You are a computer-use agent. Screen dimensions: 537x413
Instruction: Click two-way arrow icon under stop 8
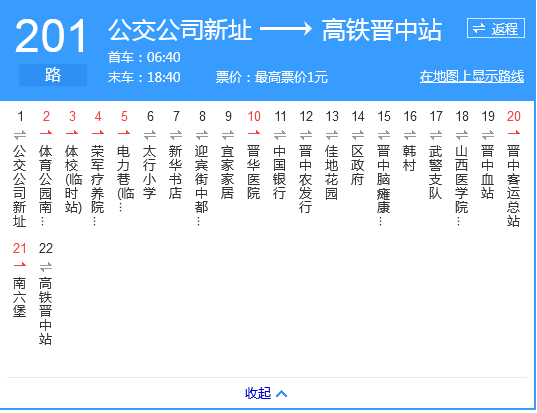coord(202,135)
